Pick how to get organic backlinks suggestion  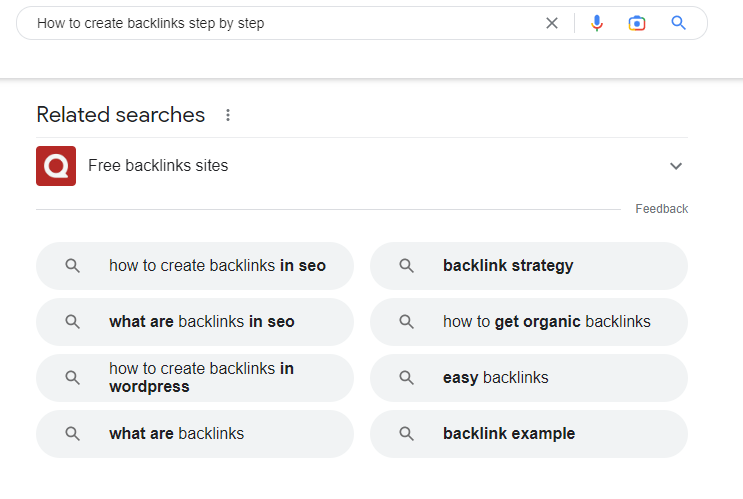(529, 322)
